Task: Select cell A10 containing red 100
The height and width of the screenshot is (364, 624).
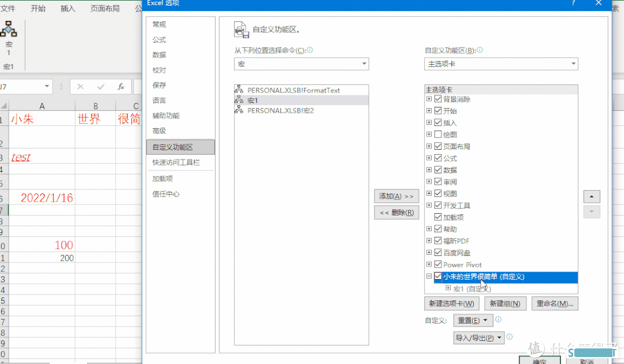Action: [x=42, y=244]
